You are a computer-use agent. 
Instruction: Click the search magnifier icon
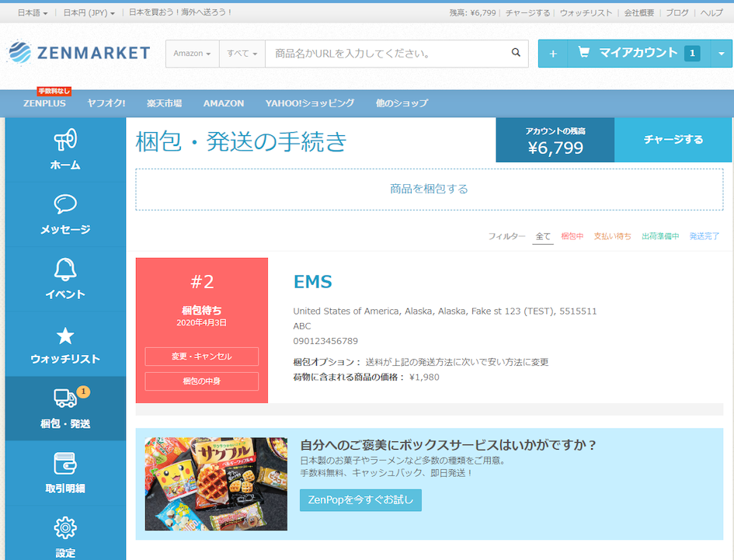[x=516, y=53]
